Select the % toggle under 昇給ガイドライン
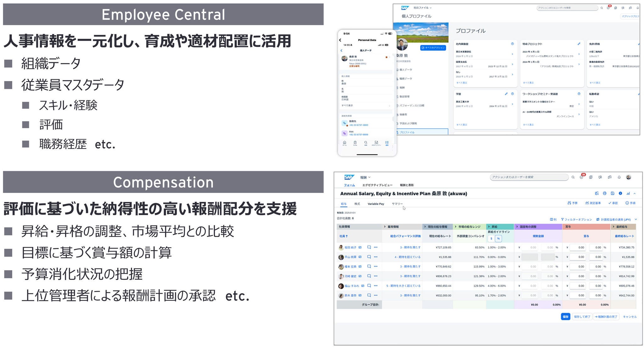The width and height of the screenshot is (644, 348). click(x=498, y=239)
